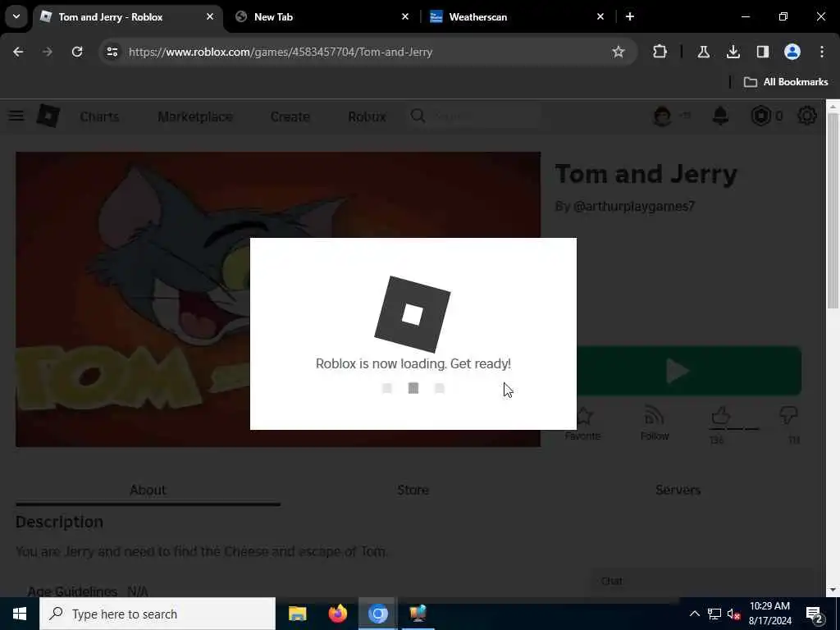
Task: Open the Chrome Labs flask icon
Action: click(703, 52)
